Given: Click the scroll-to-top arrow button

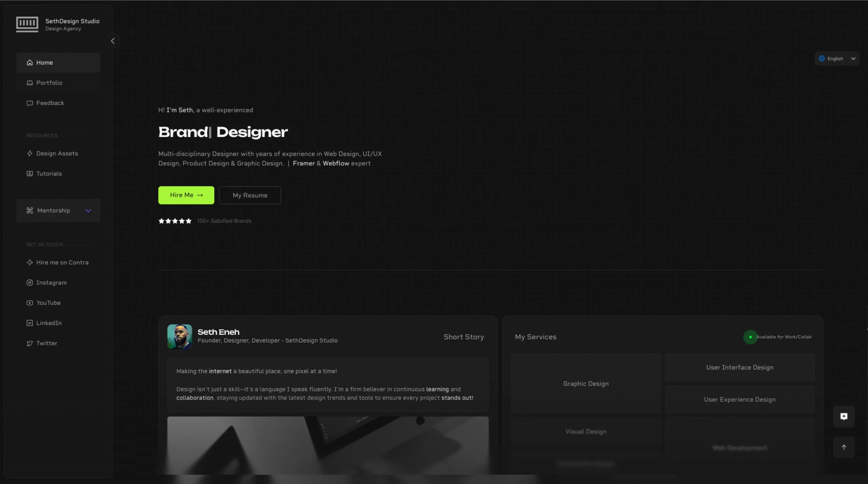Looking at the screenshot, I should (844, 447).
